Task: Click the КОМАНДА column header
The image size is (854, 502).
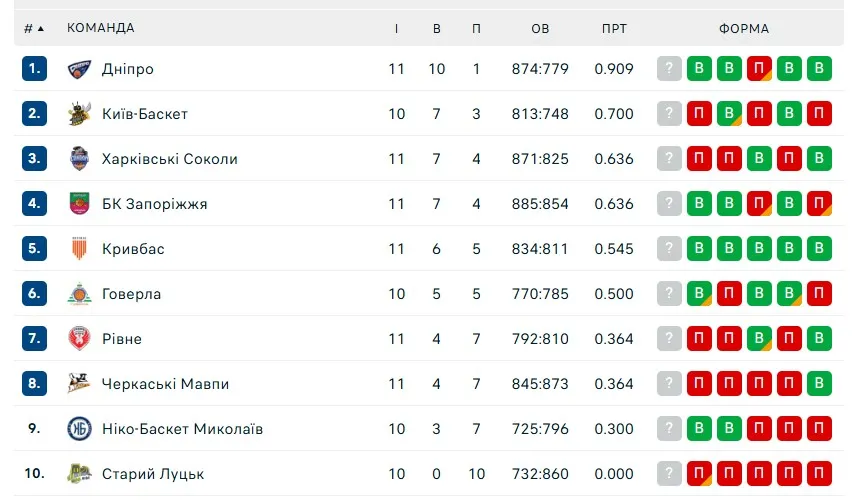Action: click(x=101, y=28)
